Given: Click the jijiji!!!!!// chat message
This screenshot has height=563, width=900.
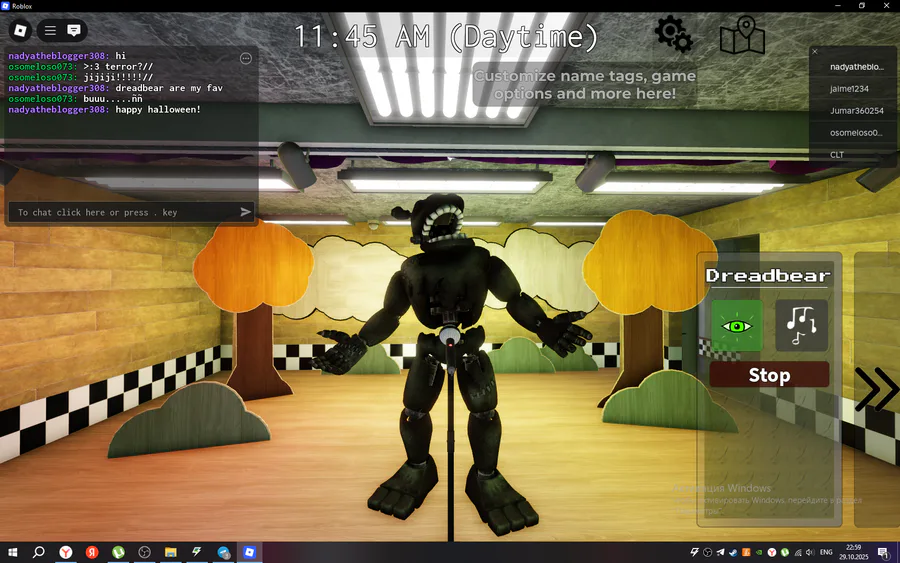Looking at the screenshot, I should tap(118, 77).
